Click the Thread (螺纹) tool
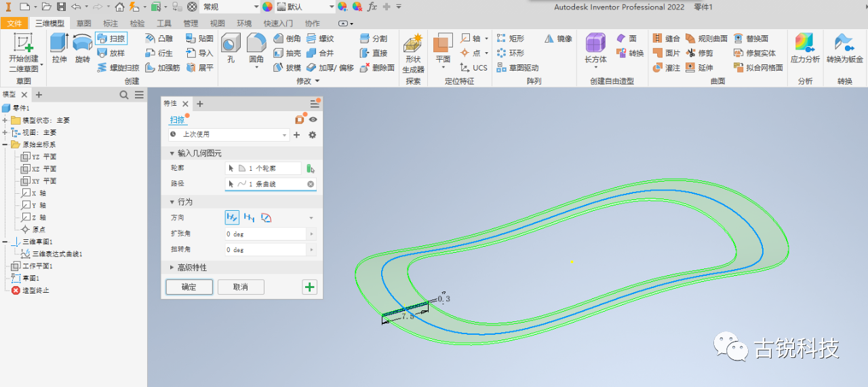 point(320,39)
